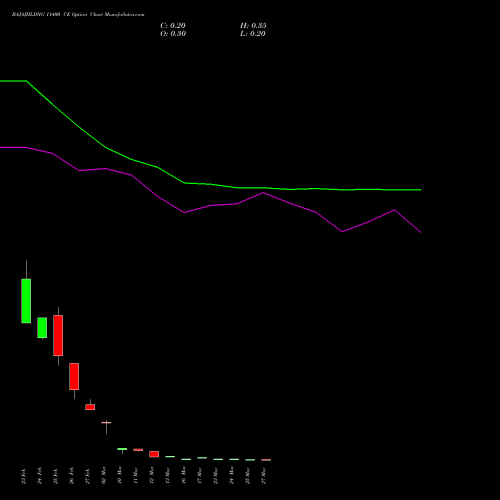The height and width of the screenshot is (500, 500).
Task: Select the green candle for 24 Feb
Action: point(42,327)
